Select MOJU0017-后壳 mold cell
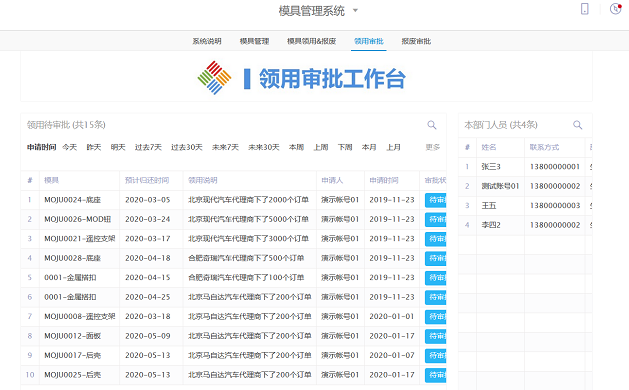 (x=73, y=355)
